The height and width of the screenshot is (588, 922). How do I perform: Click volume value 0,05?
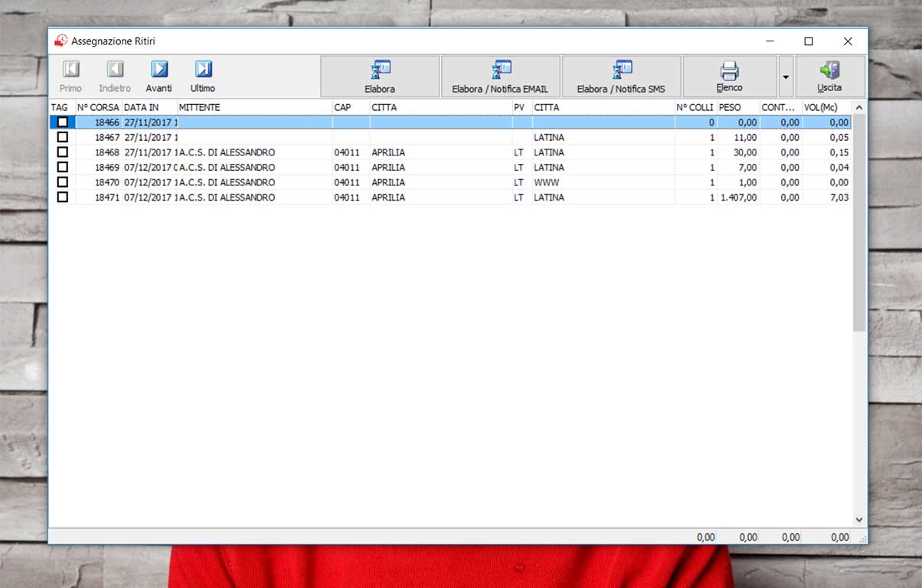(x=839, y=137)
